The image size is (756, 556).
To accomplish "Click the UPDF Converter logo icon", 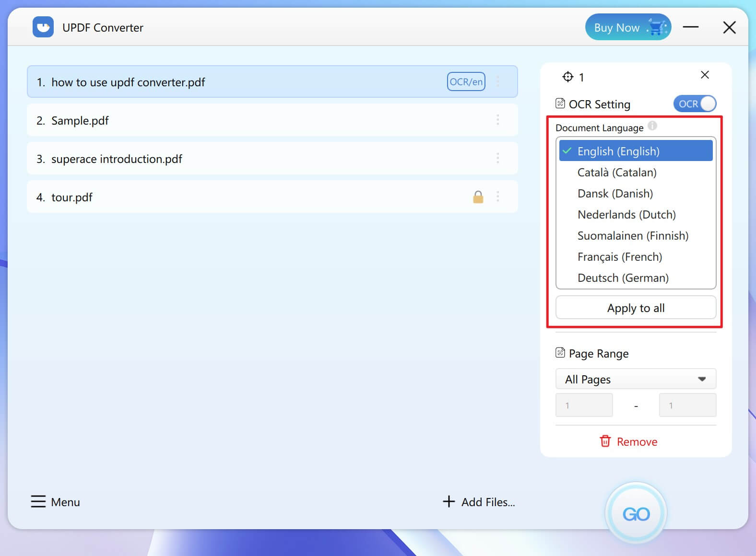I will (x=43, y=27).
